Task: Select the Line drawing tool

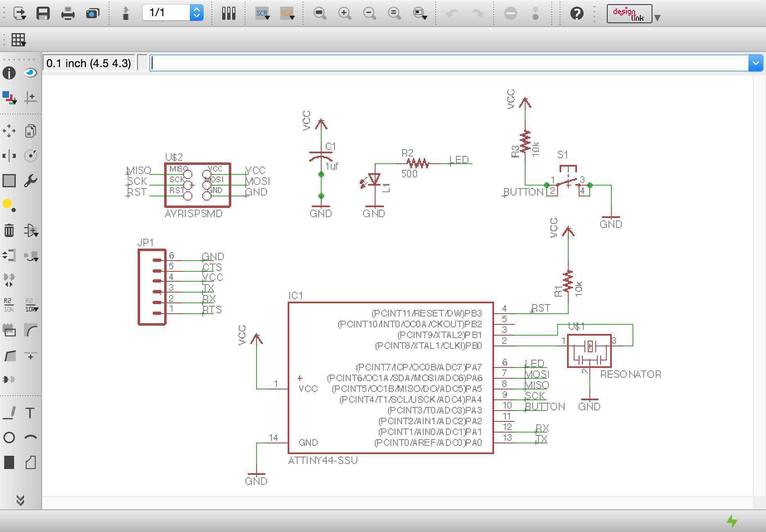Action: click(x=9, y=413)
